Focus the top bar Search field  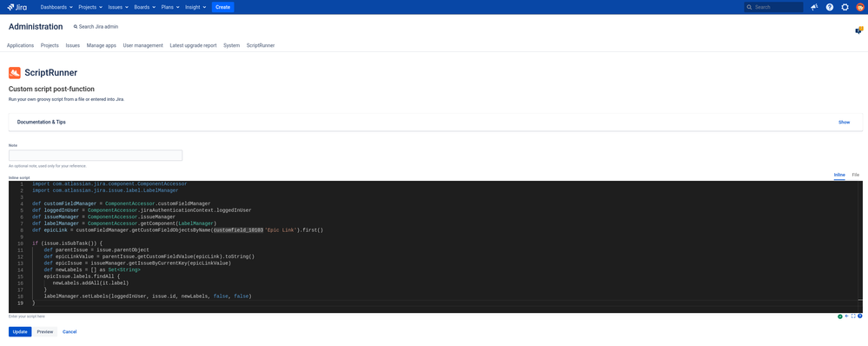pyautogui.click(x=773, y=7)
